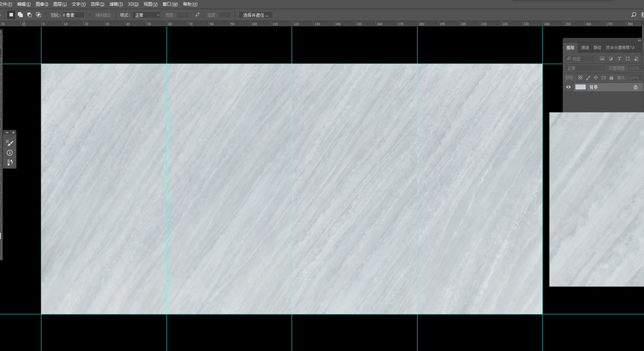Click the lock icon on the 背景 layer

[635, 87]
